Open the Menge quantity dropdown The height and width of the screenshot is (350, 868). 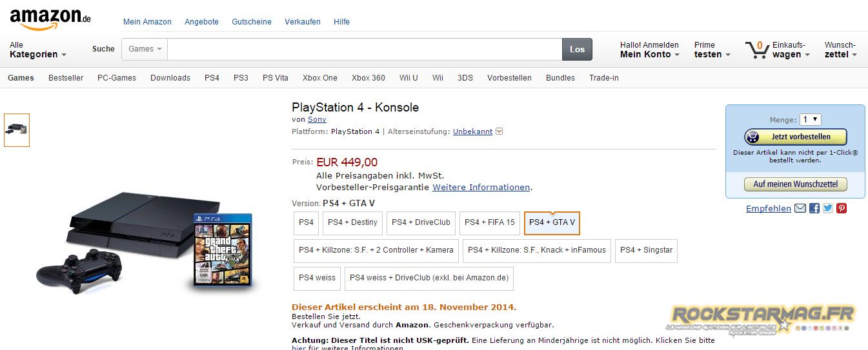[x=810, y=119]
